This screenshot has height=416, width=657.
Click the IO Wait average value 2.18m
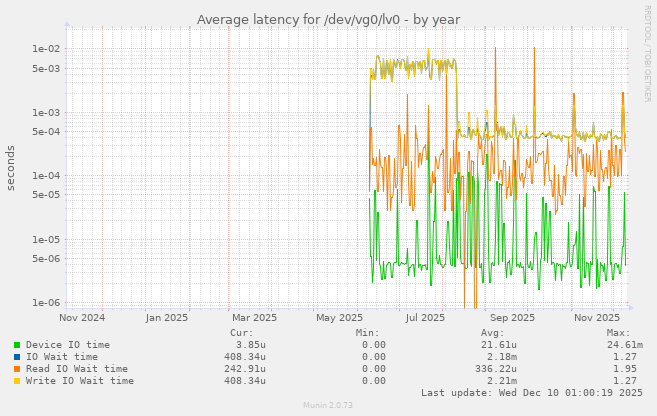[x=502, y=357]
